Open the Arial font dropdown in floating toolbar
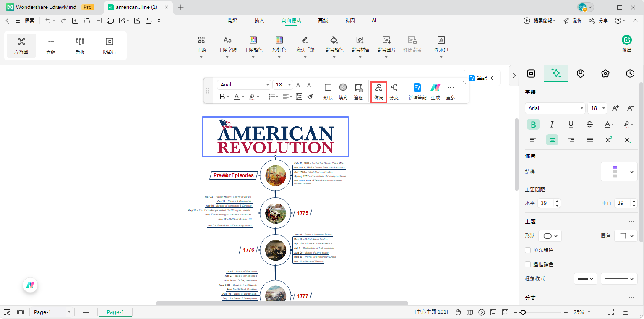This screenshot has width=644, height=319. pos(244,85)
